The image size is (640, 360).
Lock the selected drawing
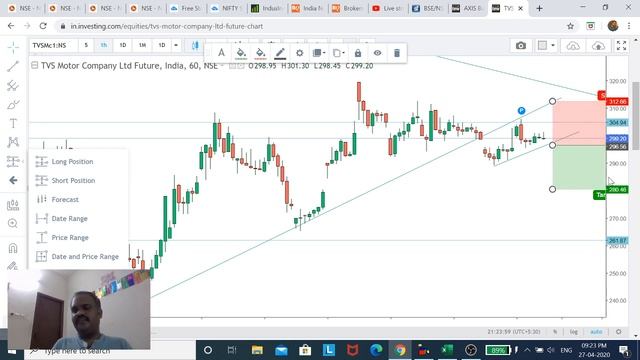click(x=358, y=53)
